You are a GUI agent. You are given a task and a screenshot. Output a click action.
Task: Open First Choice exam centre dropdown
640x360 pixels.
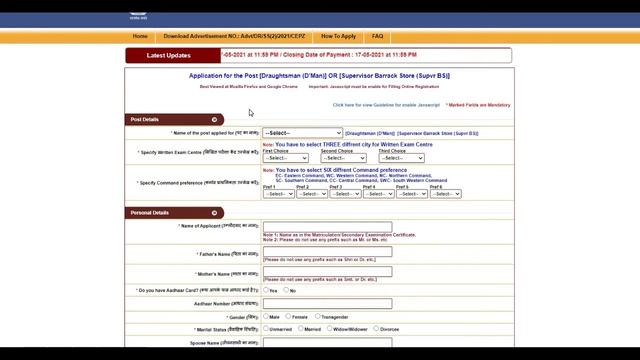pyautogui.click(x=286, y=158)
